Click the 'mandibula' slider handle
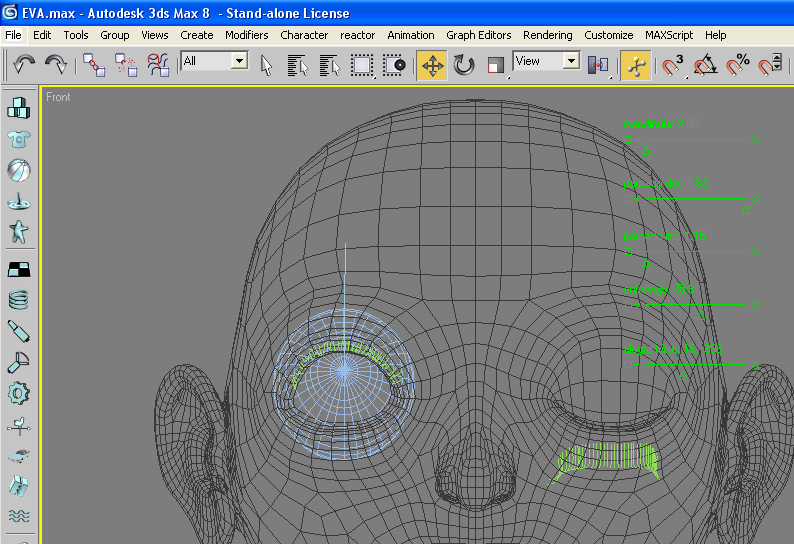Image resolution: width=794 pixels, height=544 pixels. point(645,152)
